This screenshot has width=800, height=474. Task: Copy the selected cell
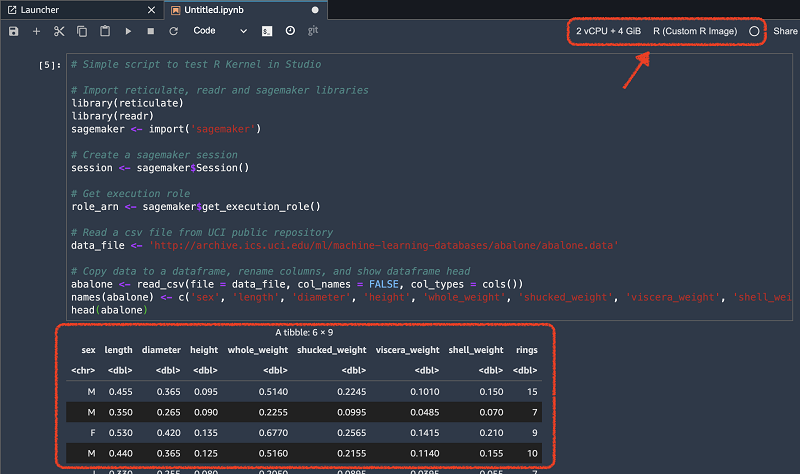coord(82,31)
